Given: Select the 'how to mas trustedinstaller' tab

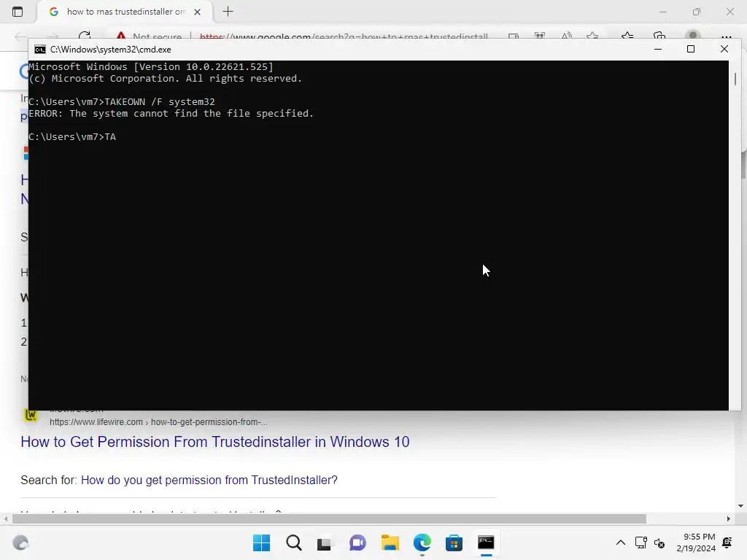Looking at the screenshot, I should 125,12.
